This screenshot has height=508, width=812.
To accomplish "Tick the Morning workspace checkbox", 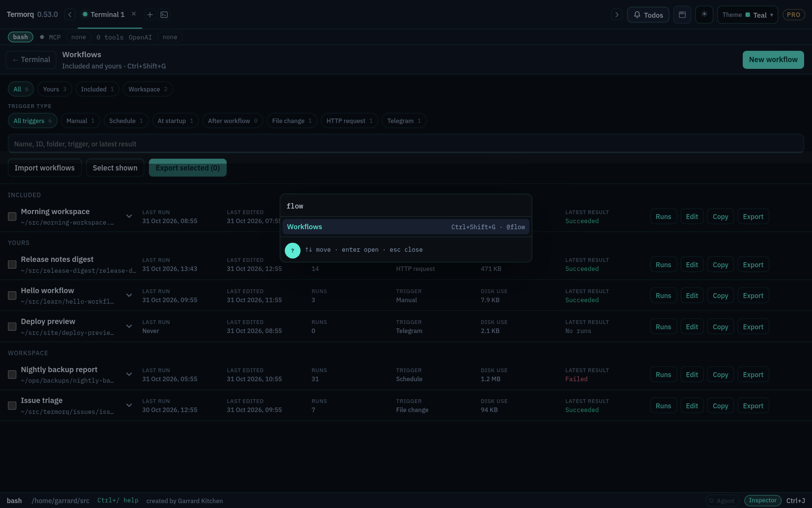I will pyautogui.click(x=12, y=216).
